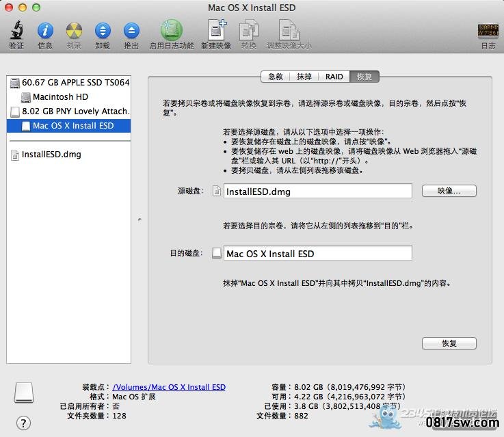Switch to the RAID tab

point(334,77)
